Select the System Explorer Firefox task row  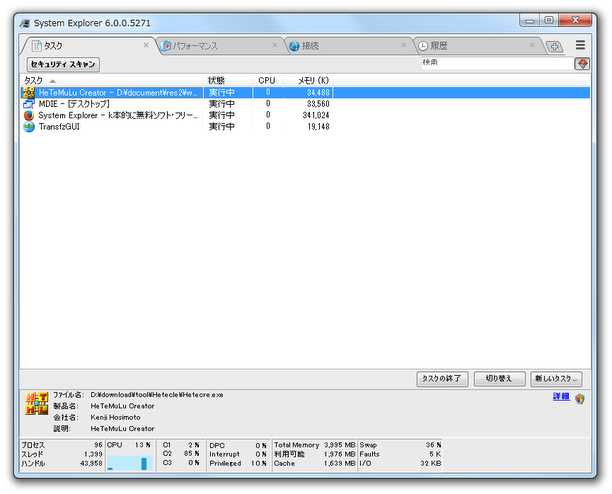305,115
